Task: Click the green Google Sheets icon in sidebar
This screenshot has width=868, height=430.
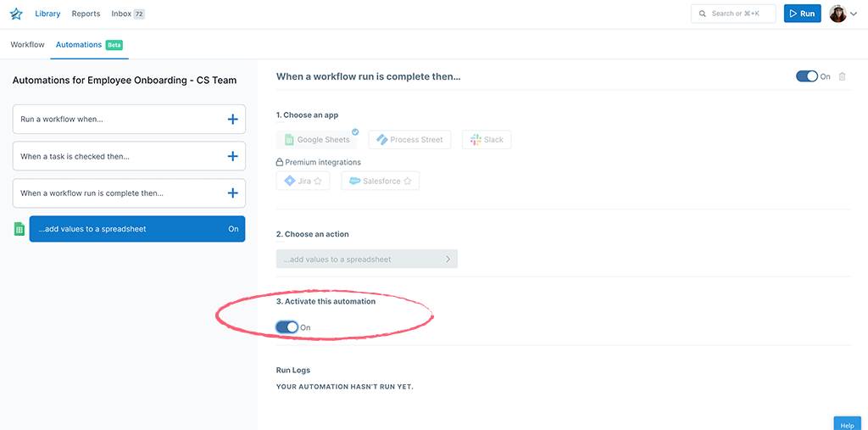Action: coord(19,228)
